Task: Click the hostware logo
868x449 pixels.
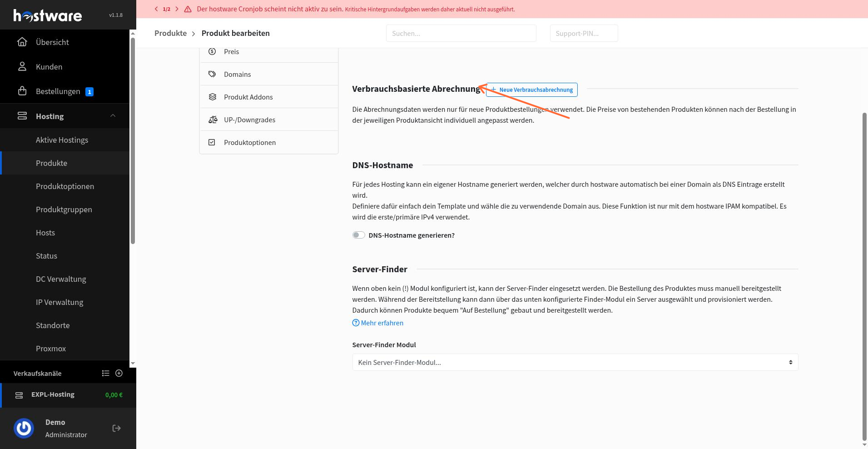Action: (48, 15)
